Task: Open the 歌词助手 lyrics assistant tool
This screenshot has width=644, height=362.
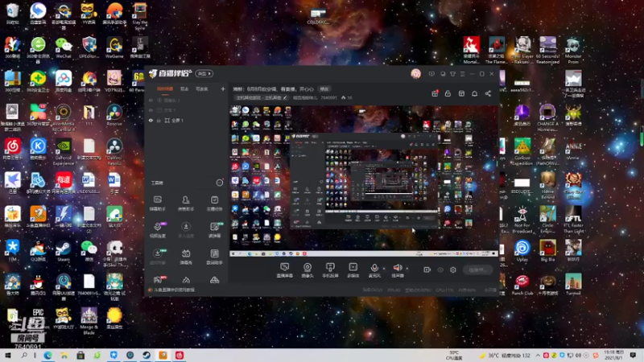Action: 214,257
